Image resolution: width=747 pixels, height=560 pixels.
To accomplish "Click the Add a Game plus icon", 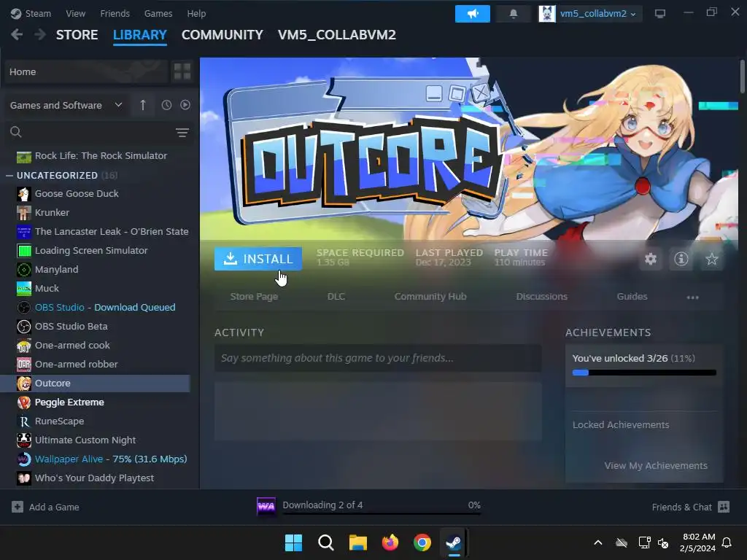I will tap(18, 507).
